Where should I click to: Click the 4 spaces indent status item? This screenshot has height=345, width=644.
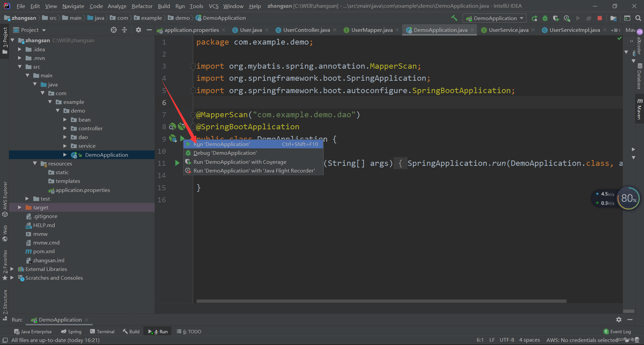530,340
